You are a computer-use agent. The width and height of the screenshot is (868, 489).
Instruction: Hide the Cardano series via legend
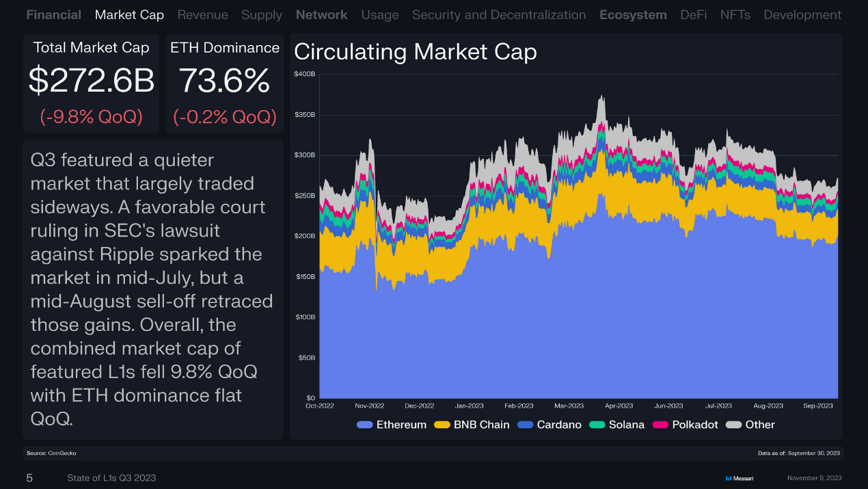point(526,425)
